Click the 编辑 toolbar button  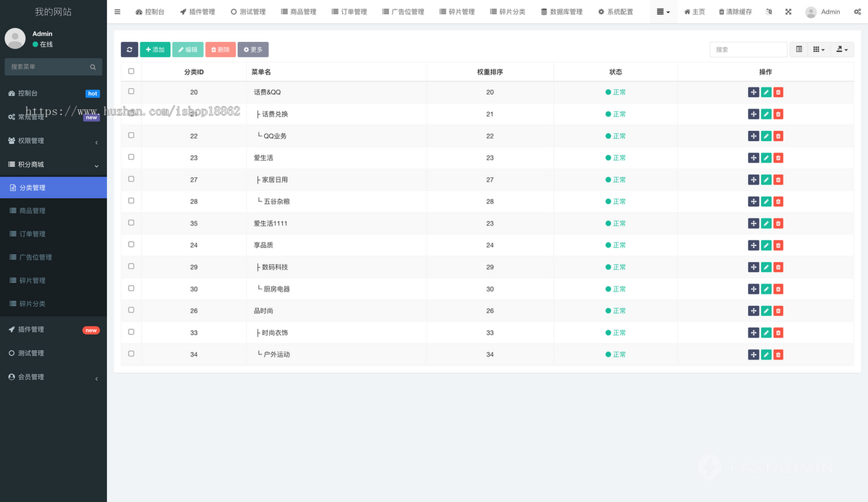187,49
